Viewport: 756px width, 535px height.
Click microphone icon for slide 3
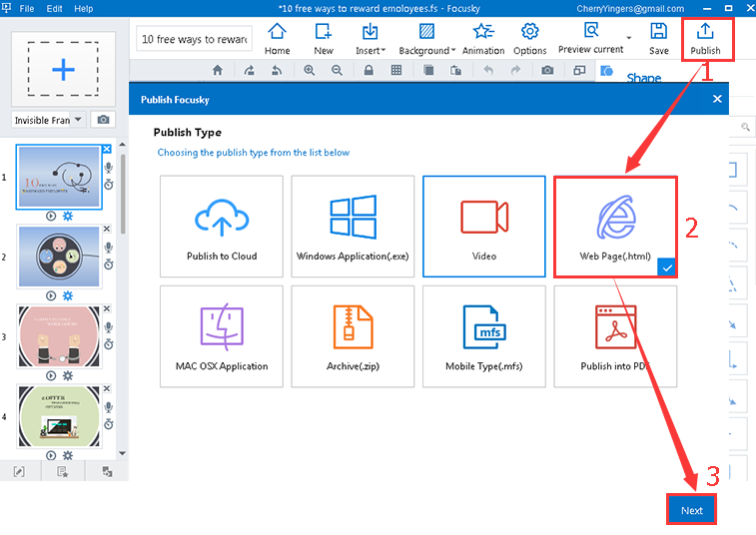pos(109,327)
